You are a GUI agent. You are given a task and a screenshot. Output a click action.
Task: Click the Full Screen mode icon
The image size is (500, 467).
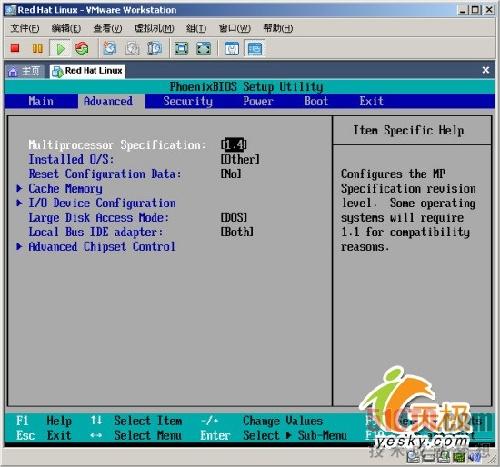point(182,49)
